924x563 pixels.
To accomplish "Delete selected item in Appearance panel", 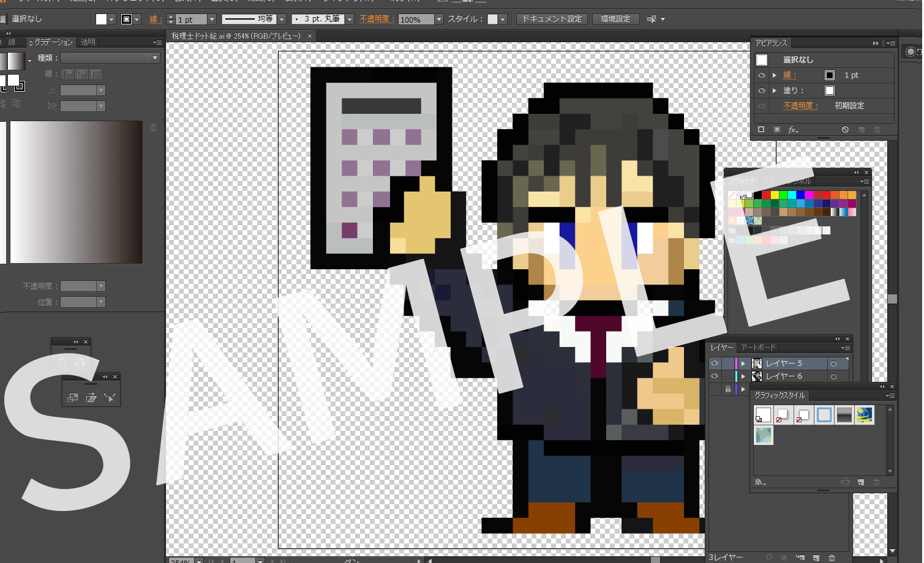I will tap(877, 130).
